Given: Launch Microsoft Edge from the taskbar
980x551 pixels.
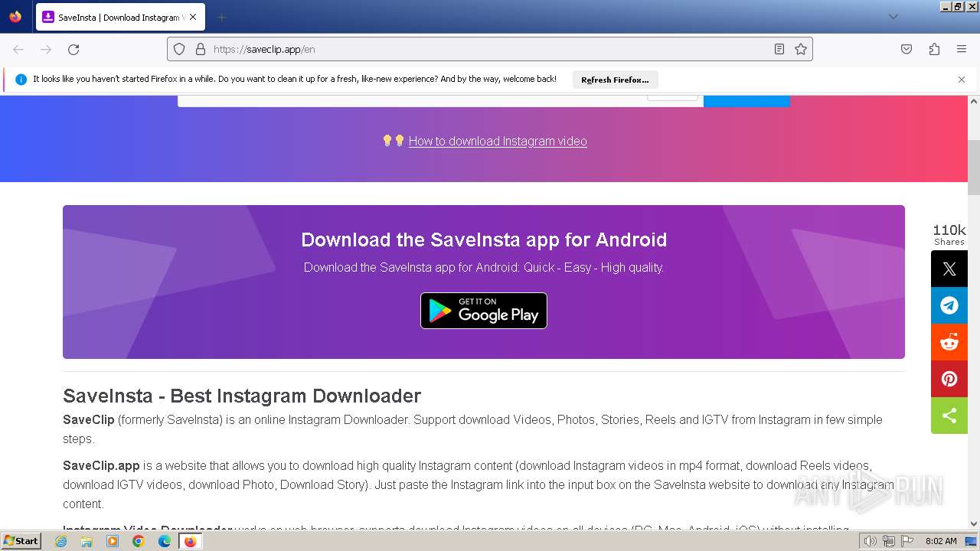Looking at the screenshot, I should click(165, 541).
